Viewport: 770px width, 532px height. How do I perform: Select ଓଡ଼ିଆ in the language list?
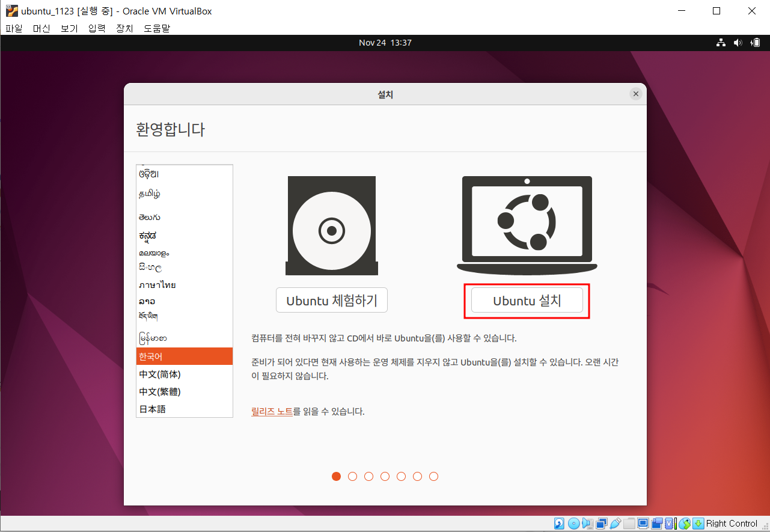[x=185, y=174]
